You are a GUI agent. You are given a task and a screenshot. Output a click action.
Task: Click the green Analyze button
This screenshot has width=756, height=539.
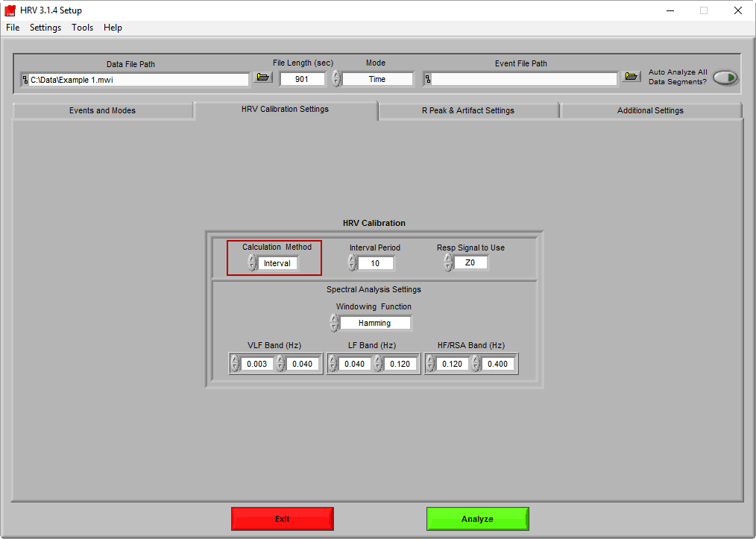pyautogui.click(x=478, y=519)
